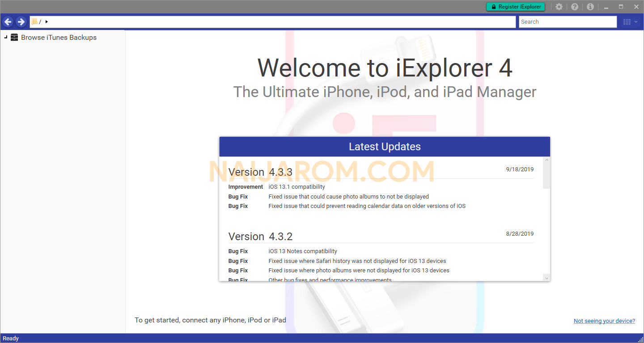Image resolution: width=644 pixels, height=343 pixels.
Task: Expand the Browse iTunes Backups tree node
Action: (5, 38)
